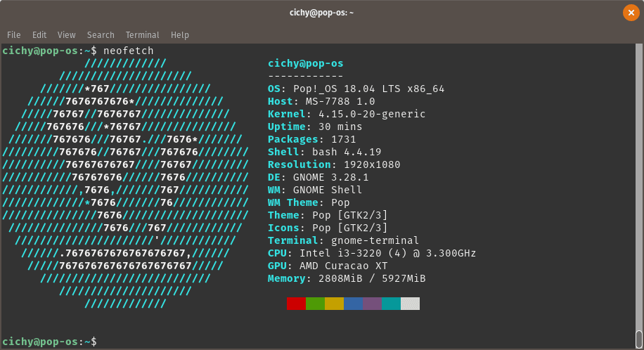Click the Kernel value 4.15.0-20-generic
Image resolution: width=644 pixels, height=350 pixels.
[x=372, y=114]
